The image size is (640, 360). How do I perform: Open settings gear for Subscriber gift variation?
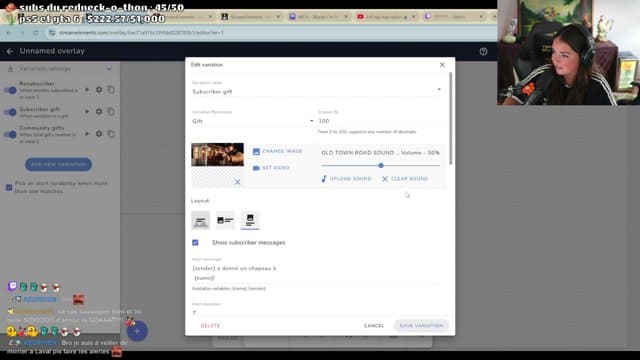99,111
